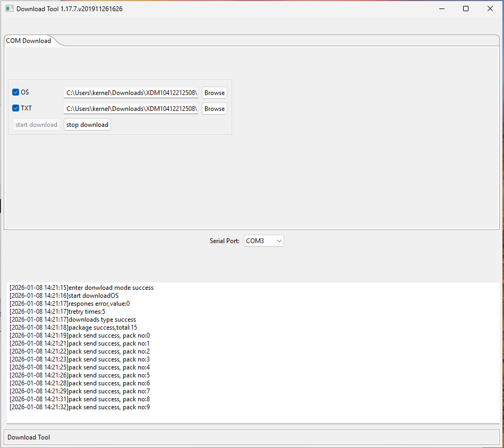The image size is (504, 448).
Task: Select the COM Download tab
Action: 29,41
